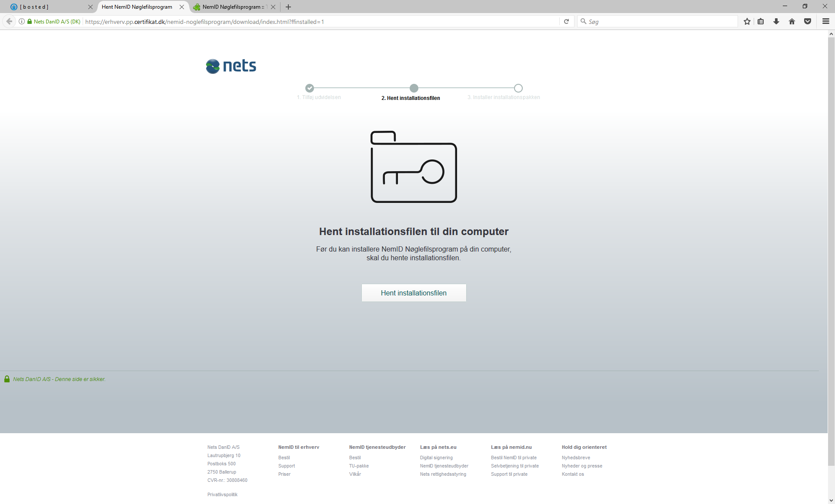Close the third NemID Nøglefilsprogram tab

coord(273,7)
